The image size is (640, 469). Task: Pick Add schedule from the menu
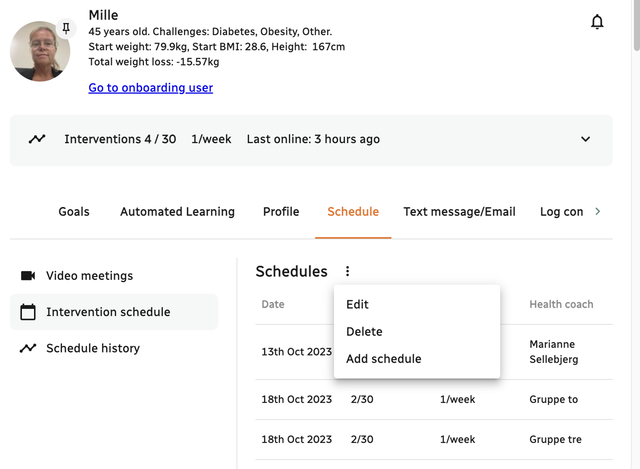click(383, 359)
